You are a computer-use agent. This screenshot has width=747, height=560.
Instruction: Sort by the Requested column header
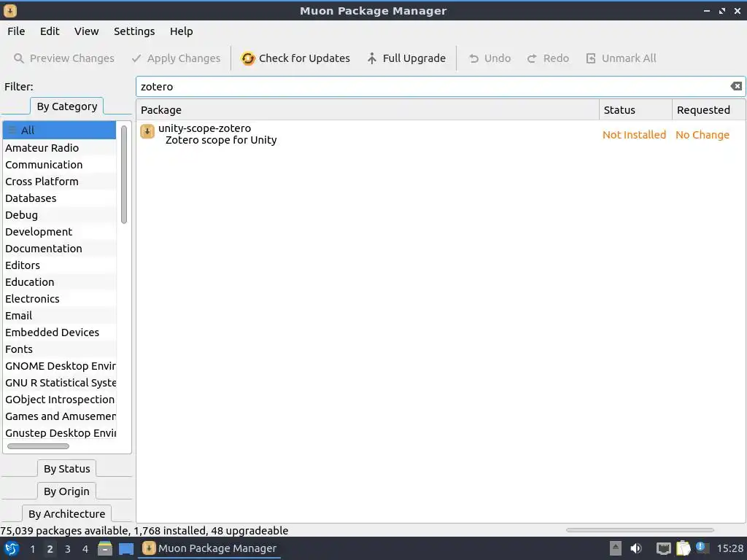tap(708, 110)
